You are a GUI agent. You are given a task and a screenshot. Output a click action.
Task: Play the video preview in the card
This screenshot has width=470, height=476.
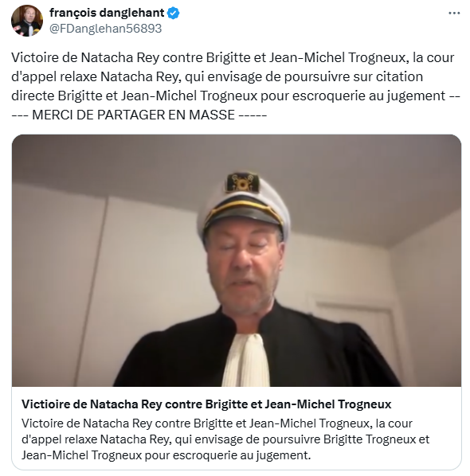pyautogui.click(x=237, y=260)
